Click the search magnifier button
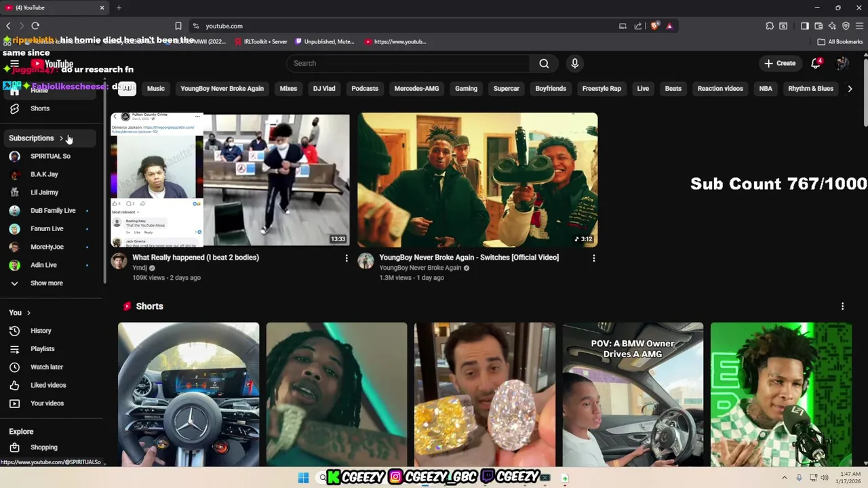 [x=544, y=63]
